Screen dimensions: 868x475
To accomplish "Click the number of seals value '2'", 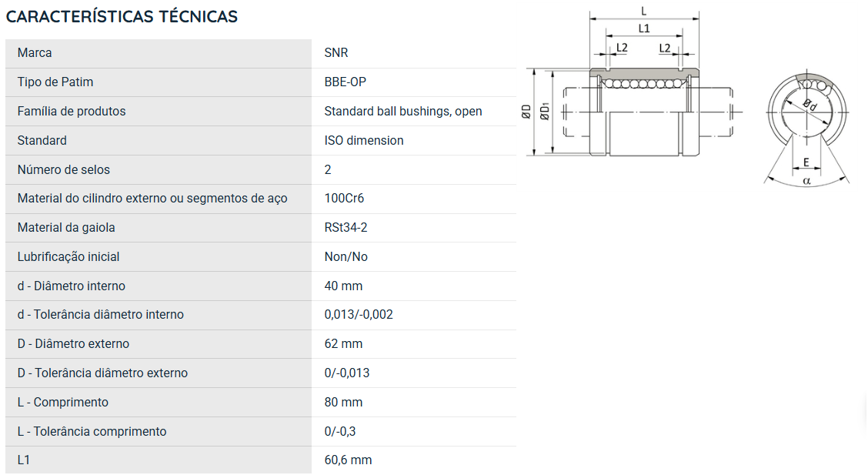I will tap(328, 170).
